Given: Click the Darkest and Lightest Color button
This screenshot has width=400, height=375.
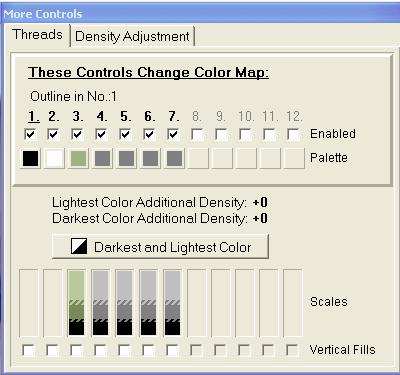Looking at the screenshot, I should pyautogui.click(x=160, y=247).
